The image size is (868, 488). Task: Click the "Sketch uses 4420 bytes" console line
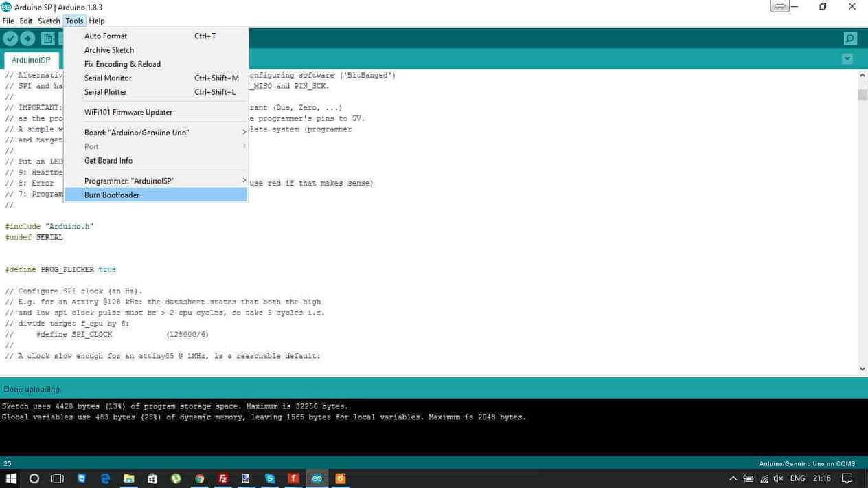pyautogui.click(x=175, y=406)
